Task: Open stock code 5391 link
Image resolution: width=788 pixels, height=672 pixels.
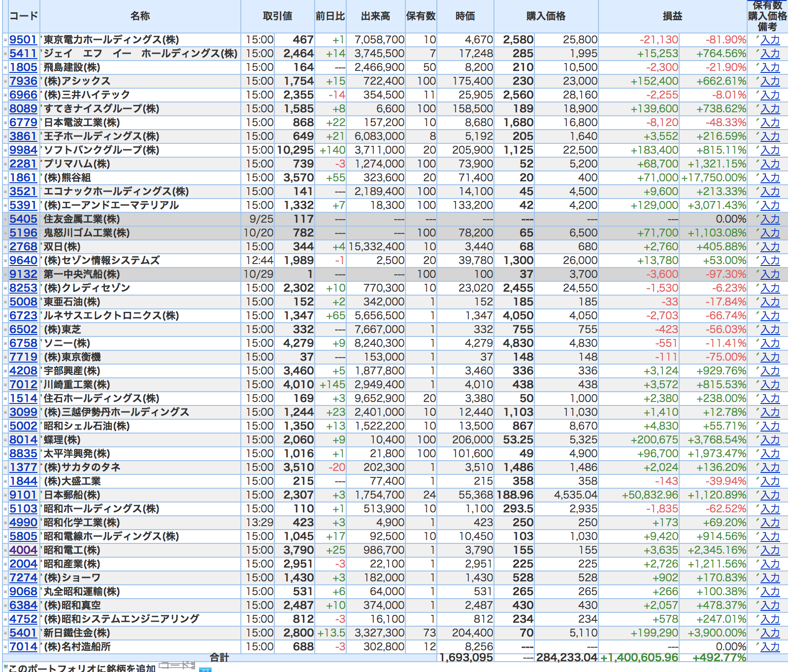Action: click(23, 205)
